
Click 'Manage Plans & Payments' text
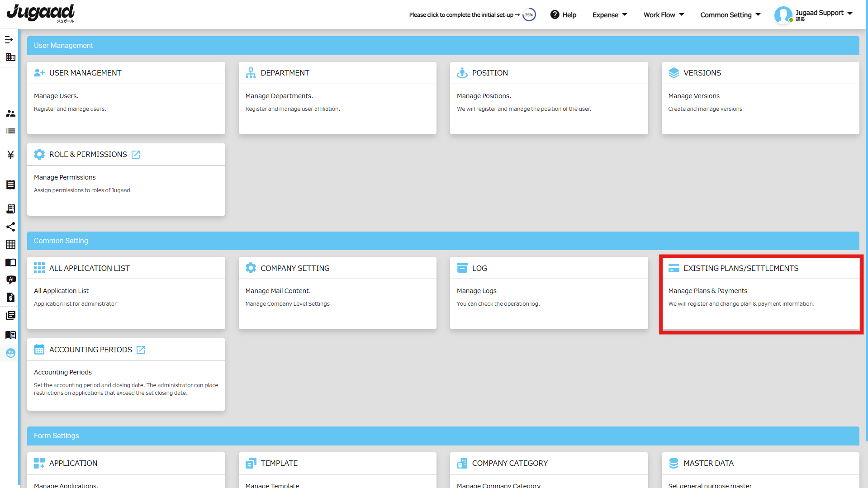pos(707,291)
